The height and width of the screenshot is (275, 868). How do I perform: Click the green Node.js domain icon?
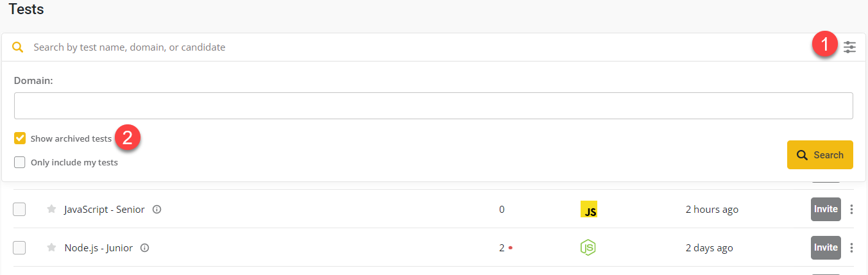point(588,247)
